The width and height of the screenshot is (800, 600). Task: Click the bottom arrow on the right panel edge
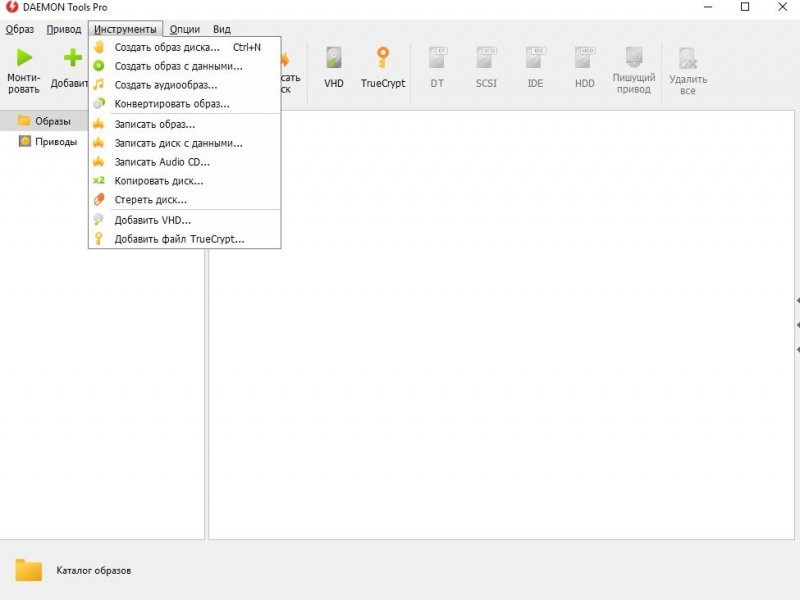coord(797,349)
